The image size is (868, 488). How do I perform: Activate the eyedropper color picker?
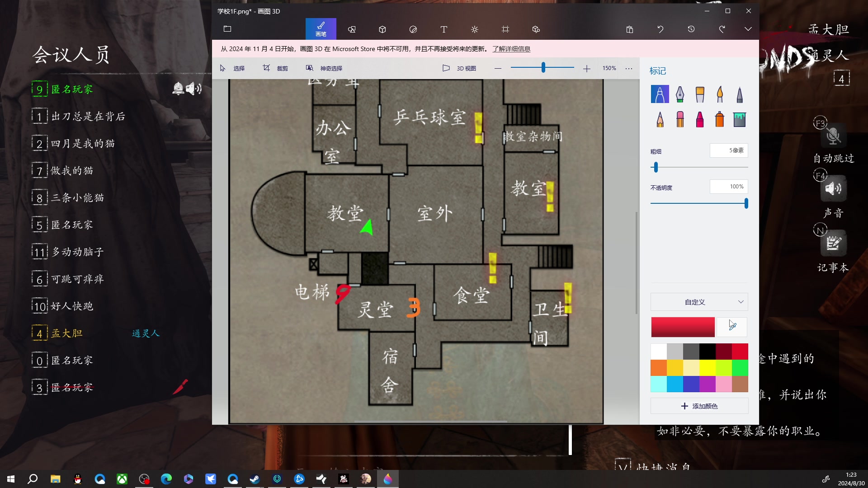point(732,327)
